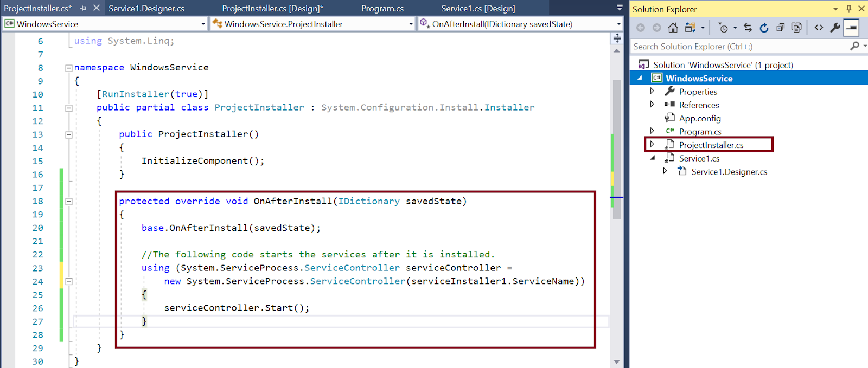Open the Switch Views dropdown arrow
The height and width of the screenshot is (368, 868).
point(703,28)
